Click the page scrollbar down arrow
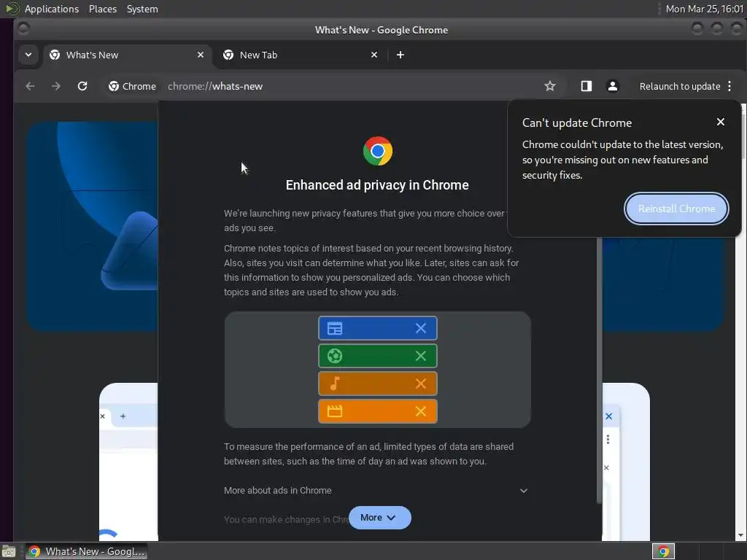The image size is (747, 560). click(x=741, y=535)
